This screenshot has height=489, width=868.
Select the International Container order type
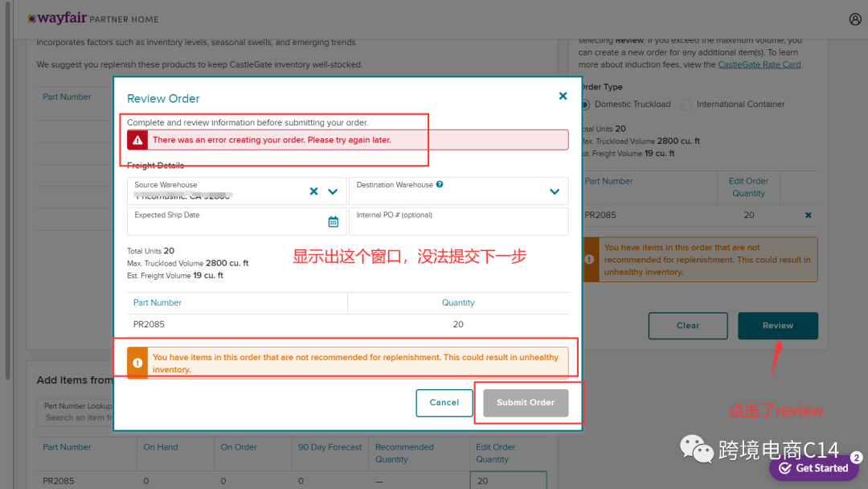[686, 105]
